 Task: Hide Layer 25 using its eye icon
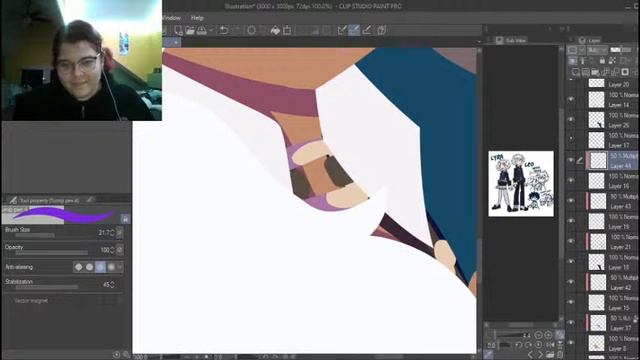[571, 120]
